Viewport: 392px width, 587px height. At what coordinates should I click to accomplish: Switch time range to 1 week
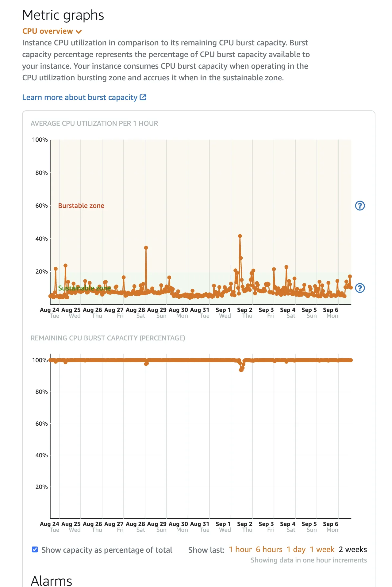click(322, 550)
